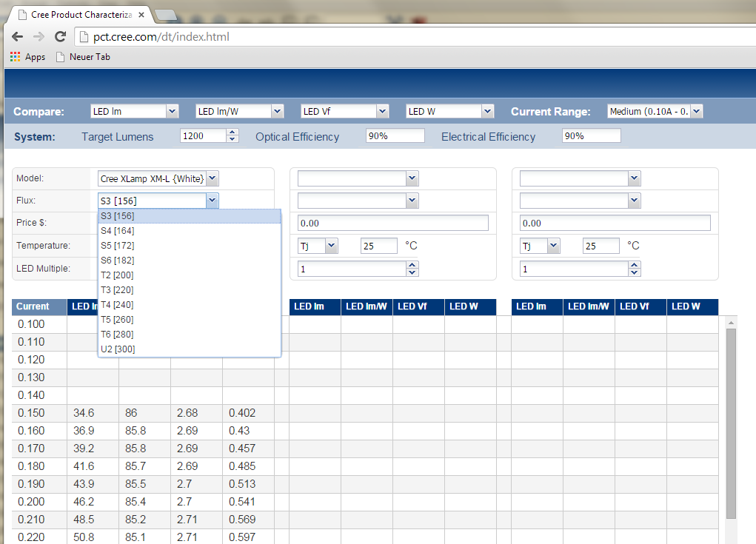This screenshot has height=544, width=756.
Task: Select U2 [300] in flux list
Action: tap(190, 349)
